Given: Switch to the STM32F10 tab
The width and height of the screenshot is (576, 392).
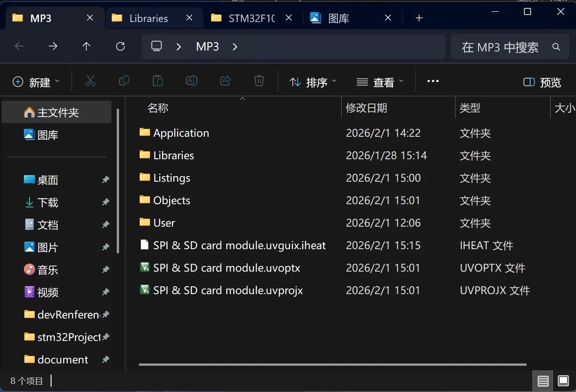Looking at the screenshot, I should (x=251, y=18).
